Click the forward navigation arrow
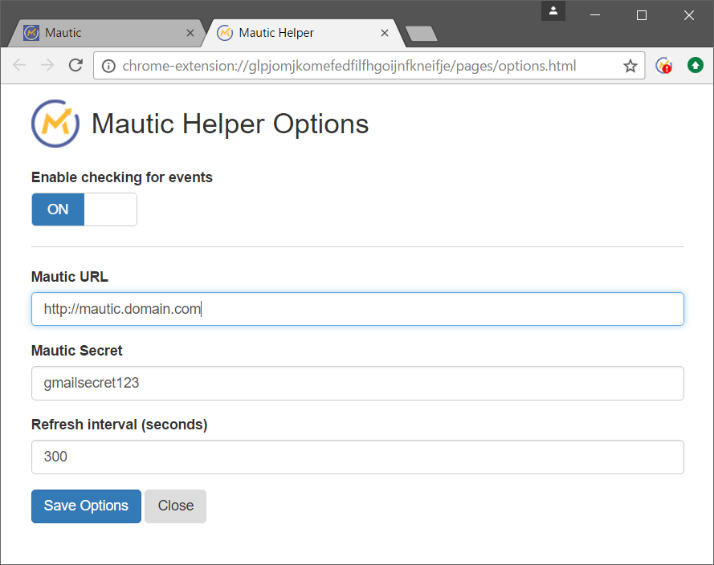Image resolution: width=714 pixels, height=565 pixels. pyautogui.click(x=47, y=66)
